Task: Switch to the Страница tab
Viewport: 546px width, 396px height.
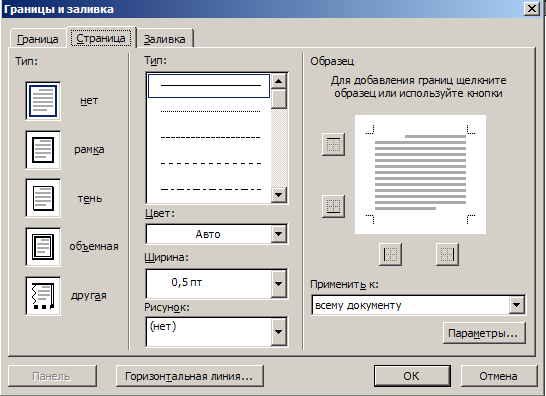Action: pos(101,38)
